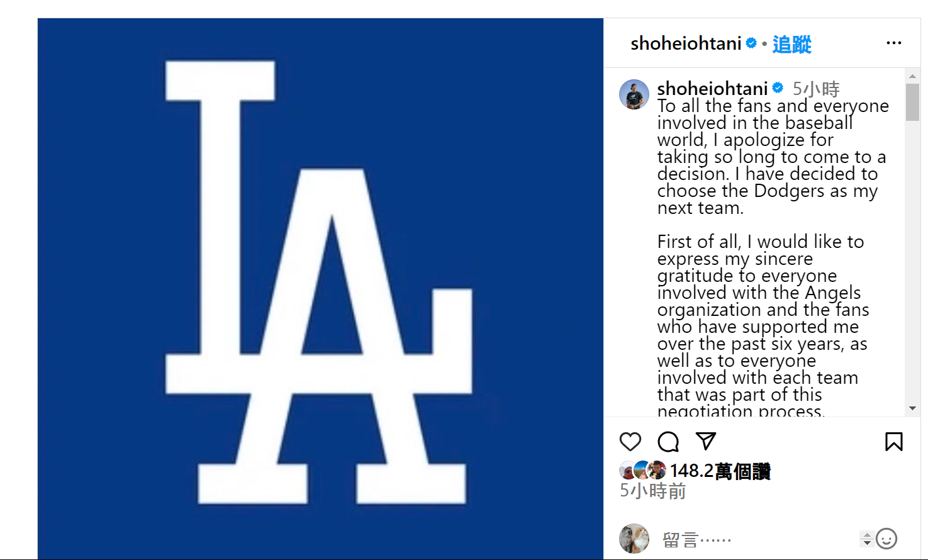This screenshot has height=560, width=928.
Task: Save the post with bookmark icon
Action: 893,442
